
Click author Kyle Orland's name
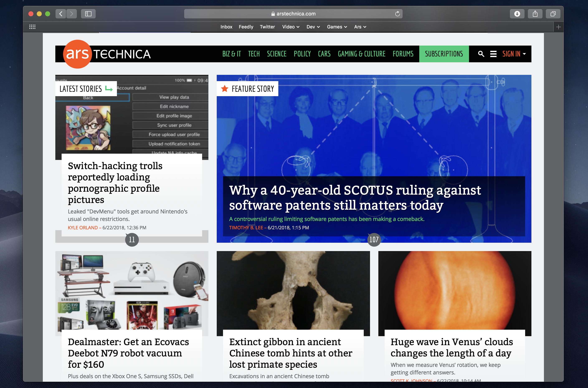tap(83, 228)
